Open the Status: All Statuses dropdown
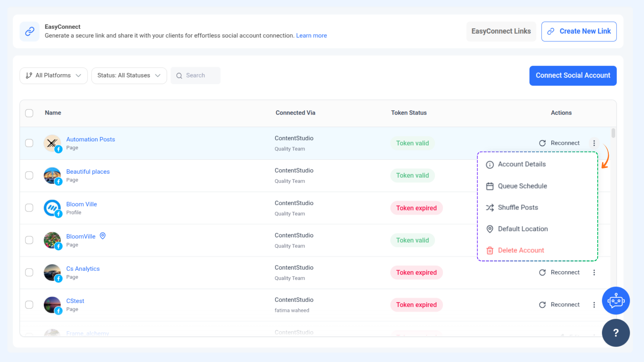Viewport: 644px width, 362px height. (129, 76)
